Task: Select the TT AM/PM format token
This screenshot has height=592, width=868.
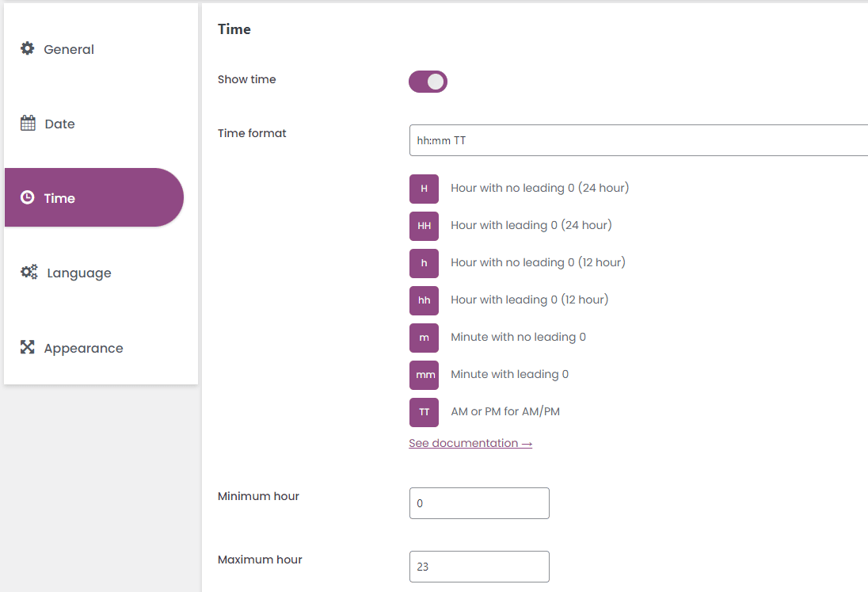Action: pyautogui.click(x=424, y=412)
